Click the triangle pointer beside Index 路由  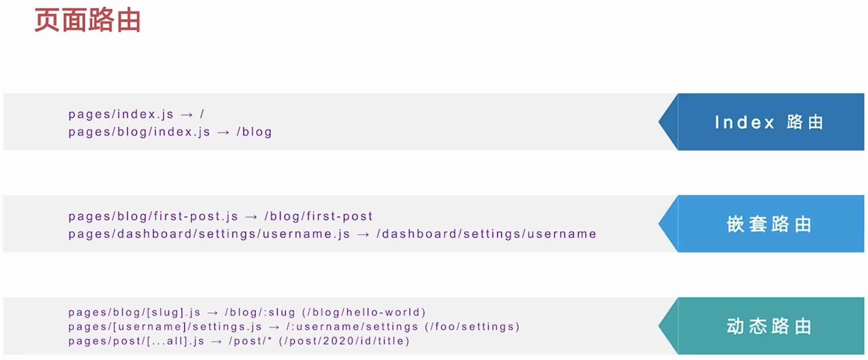click(x=669, y=122)
